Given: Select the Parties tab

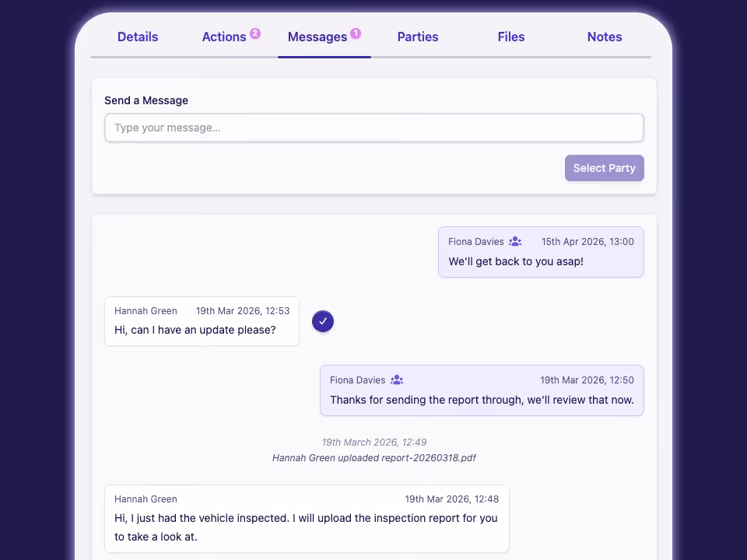Looking at the screenshot, I should pos(418,37).
